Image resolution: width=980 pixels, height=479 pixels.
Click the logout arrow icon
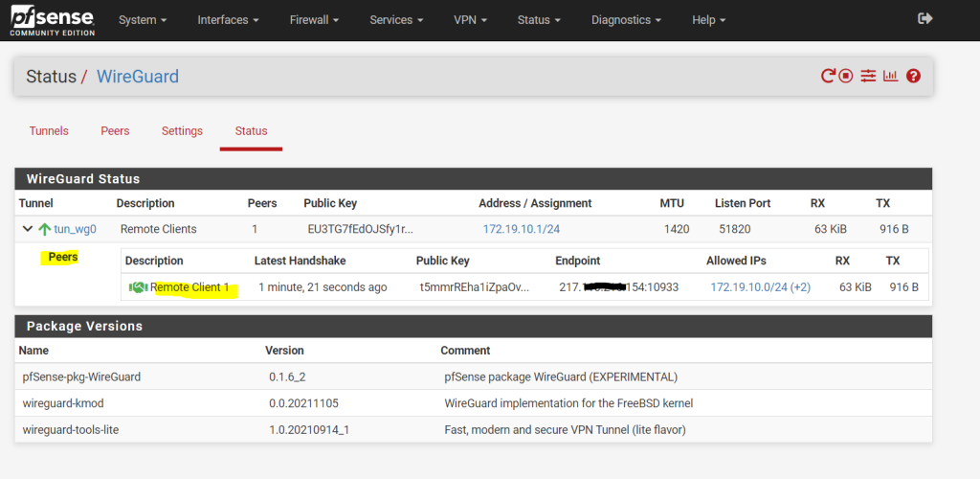point(925,19)
